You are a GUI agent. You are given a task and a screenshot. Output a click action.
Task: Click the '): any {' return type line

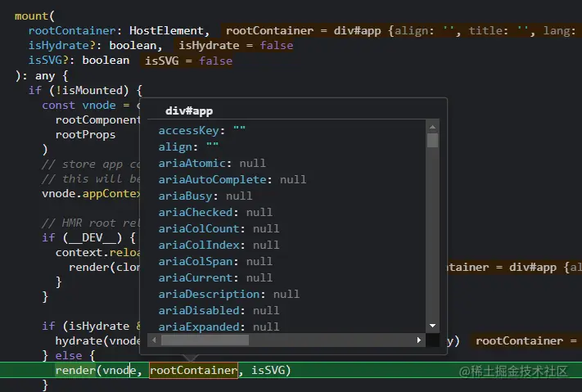[x=42, y=76]
